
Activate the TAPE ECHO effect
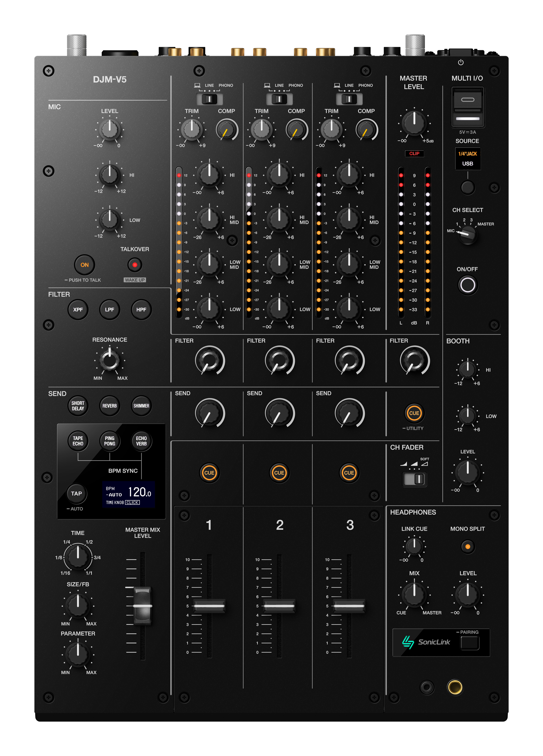pyautogui.click(x=78, y=441)
